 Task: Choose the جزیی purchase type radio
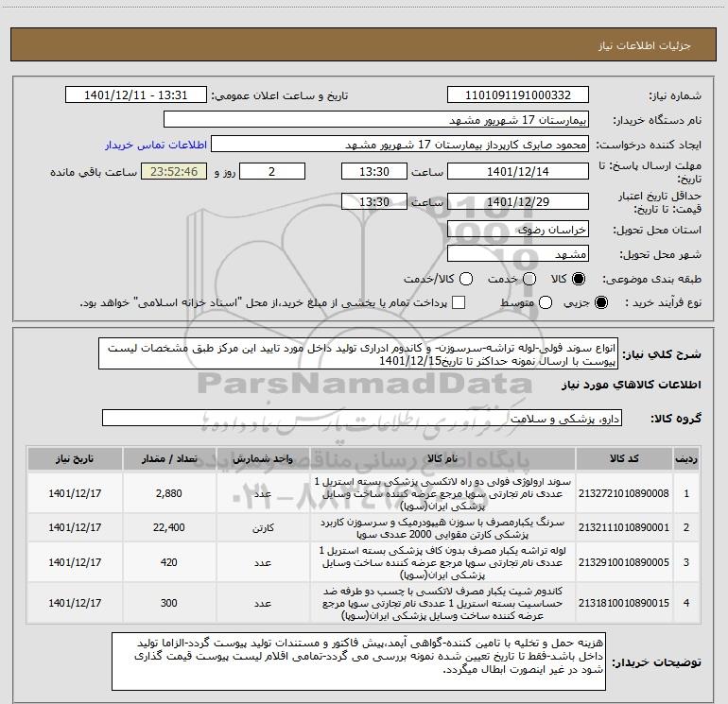[600, 302]
